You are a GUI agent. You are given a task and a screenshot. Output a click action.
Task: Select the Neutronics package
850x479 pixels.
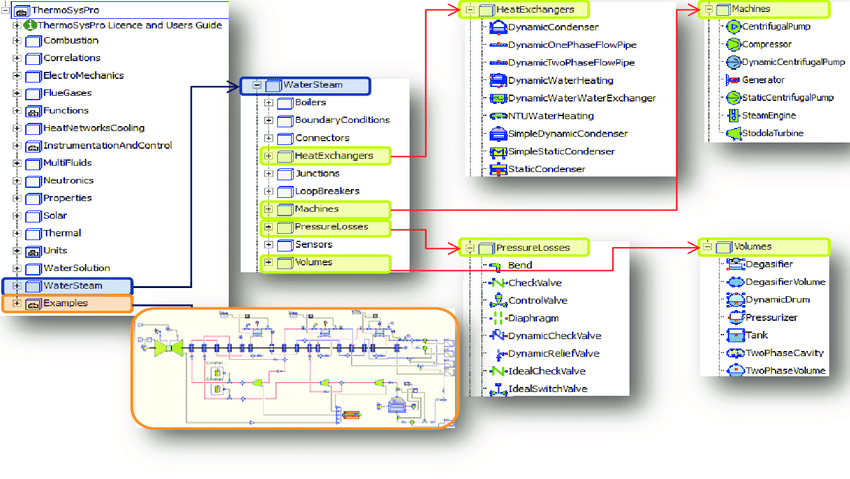[68, 181]
